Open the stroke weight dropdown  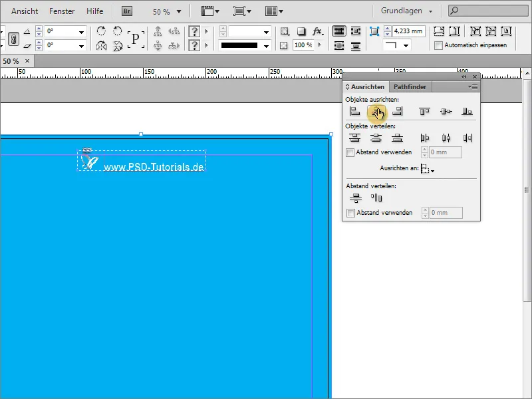click(267, 32)
